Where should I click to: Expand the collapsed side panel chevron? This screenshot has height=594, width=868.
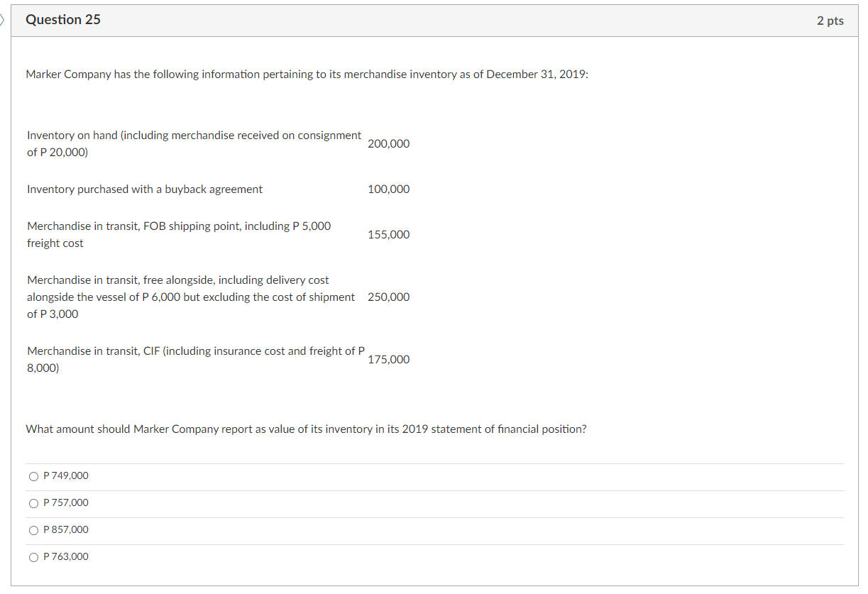[x=4, y=20]
